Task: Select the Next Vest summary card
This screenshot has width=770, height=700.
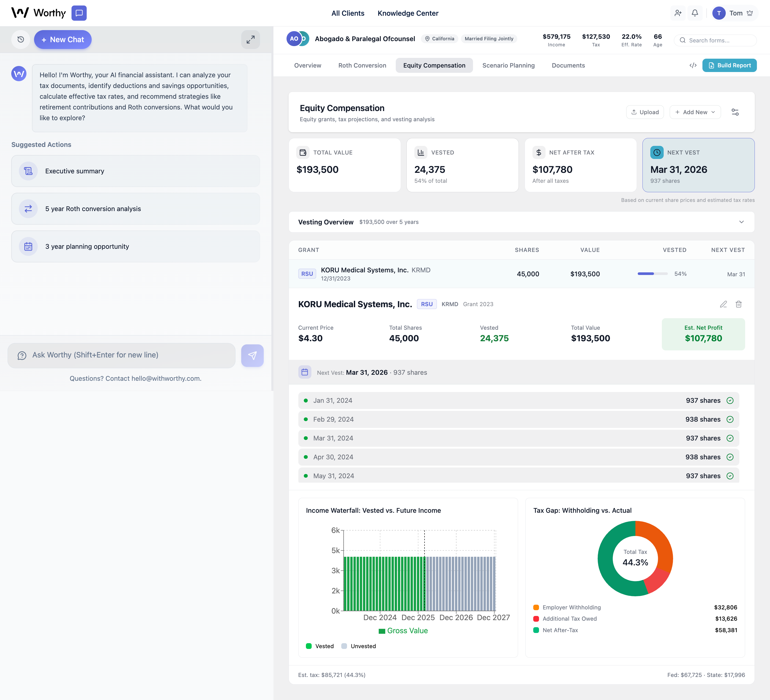Action: point(698,165)
